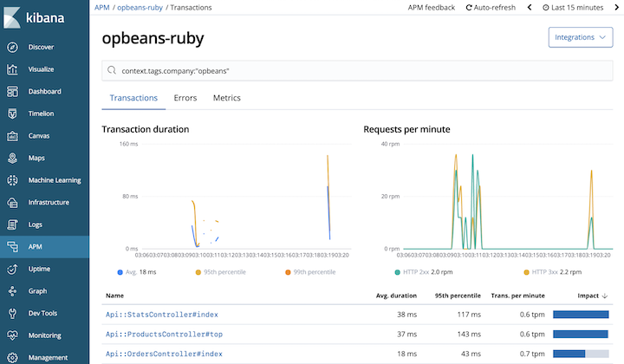
Task: Open Maps icon in sidebar
Action: (12, 158)
